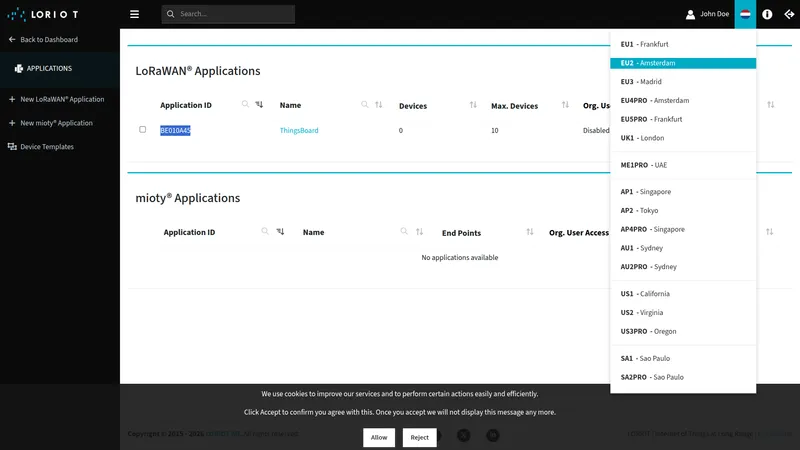Toggle the server region flag dropdown
This screenshot has width=800, height=450.
(745, 14)
